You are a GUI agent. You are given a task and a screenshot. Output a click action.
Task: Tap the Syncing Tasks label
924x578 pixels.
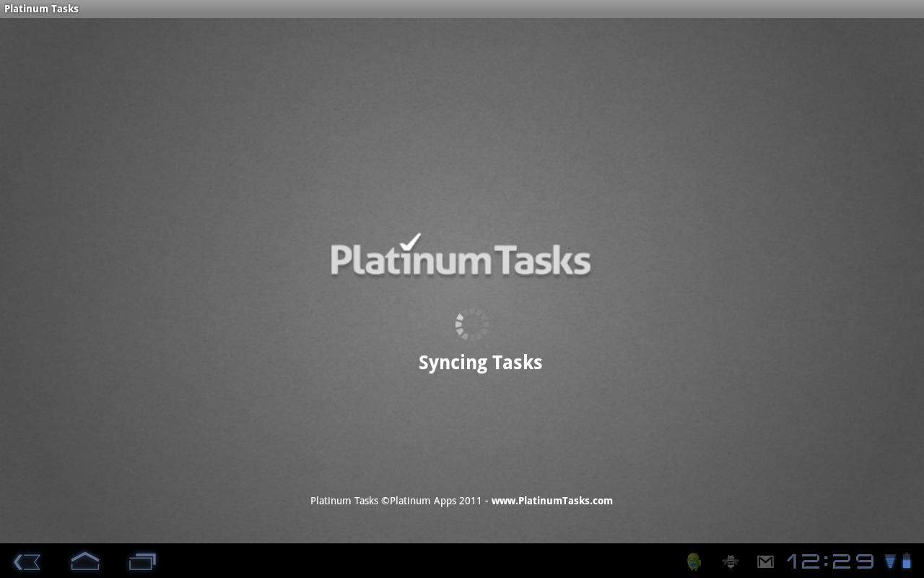pyautogui.click(x=480, y=362)
